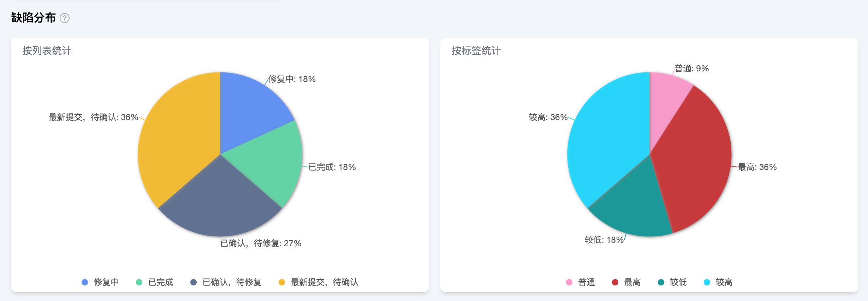This screenshot has width=868, height=301.
Task: Hide 已确认，待修复 legend series
Action: 226,282
